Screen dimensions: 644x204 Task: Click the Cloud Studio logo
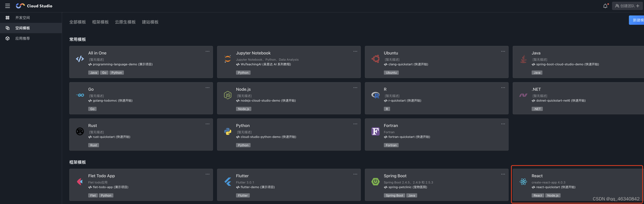pyautogui.click(x=34, y=6)
